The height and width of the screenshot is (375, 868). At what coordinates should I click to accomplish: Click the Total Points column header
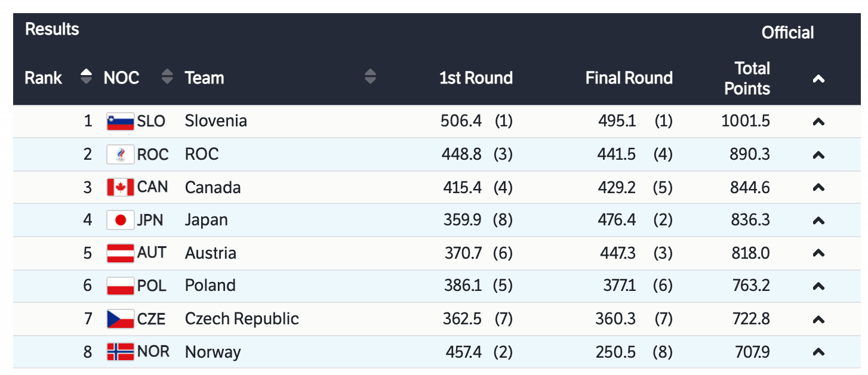(747, 78)
